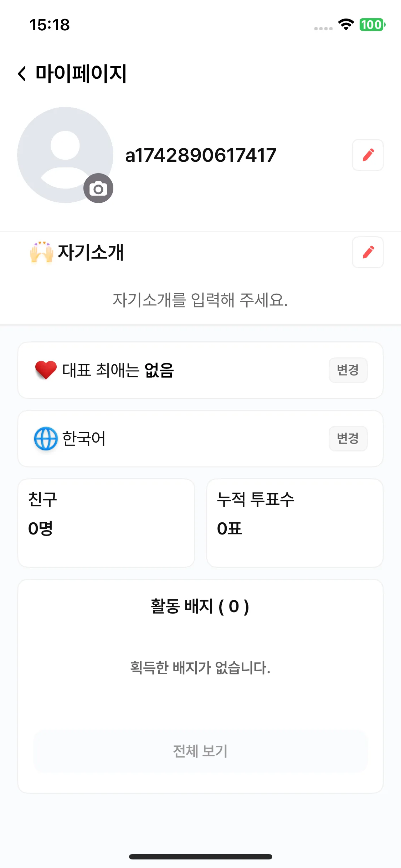Edit nickname with the pencil icon
This screenshot has height=868, width=401.
[x=368, y=155]
